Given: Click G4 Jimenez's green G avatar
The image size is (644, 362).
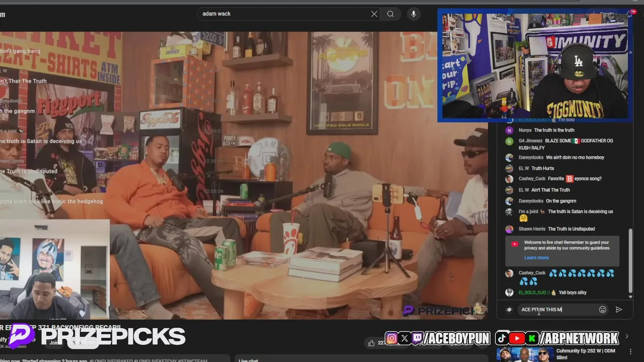Looking at the screenshot, I should (x=509, y=141).
